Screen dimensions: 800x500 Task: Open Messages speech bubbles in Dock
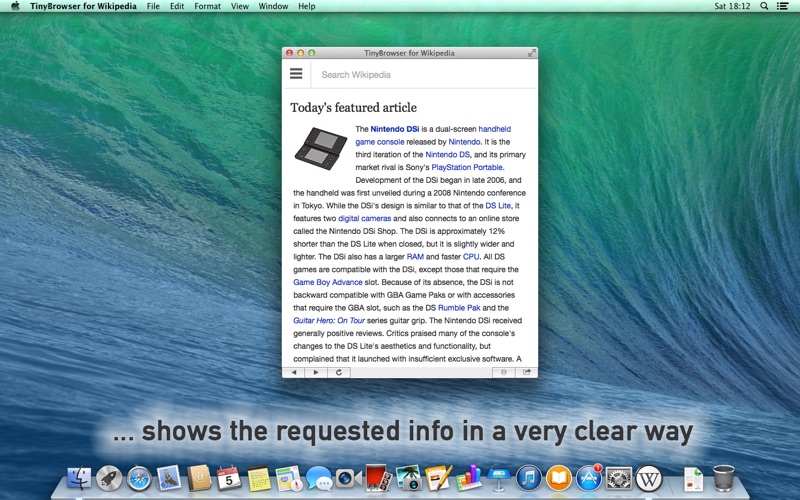(319, 478)
